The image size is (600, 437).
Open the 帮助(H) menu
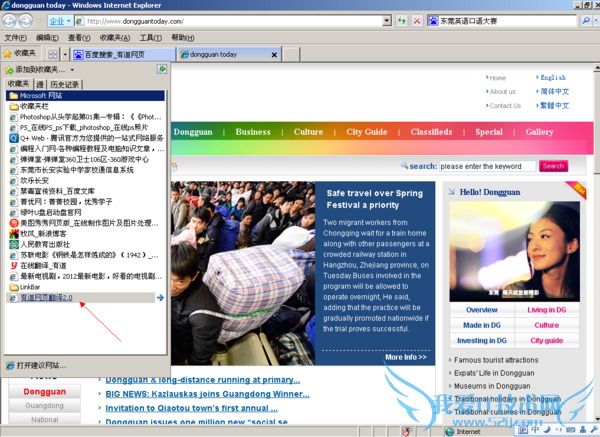[x=183, y=38]
